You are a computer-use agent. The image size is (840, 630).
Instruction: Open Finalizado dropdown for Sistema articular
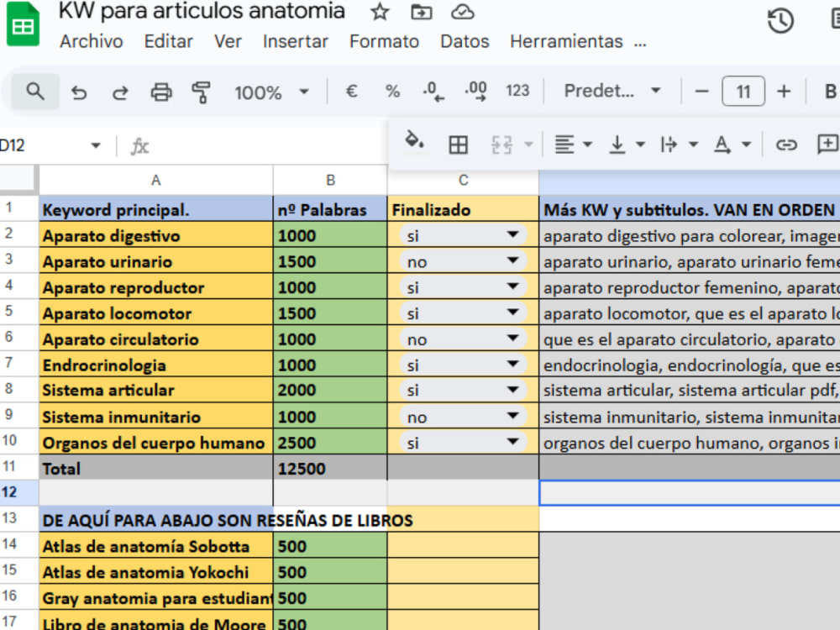[x=513, y=390]
